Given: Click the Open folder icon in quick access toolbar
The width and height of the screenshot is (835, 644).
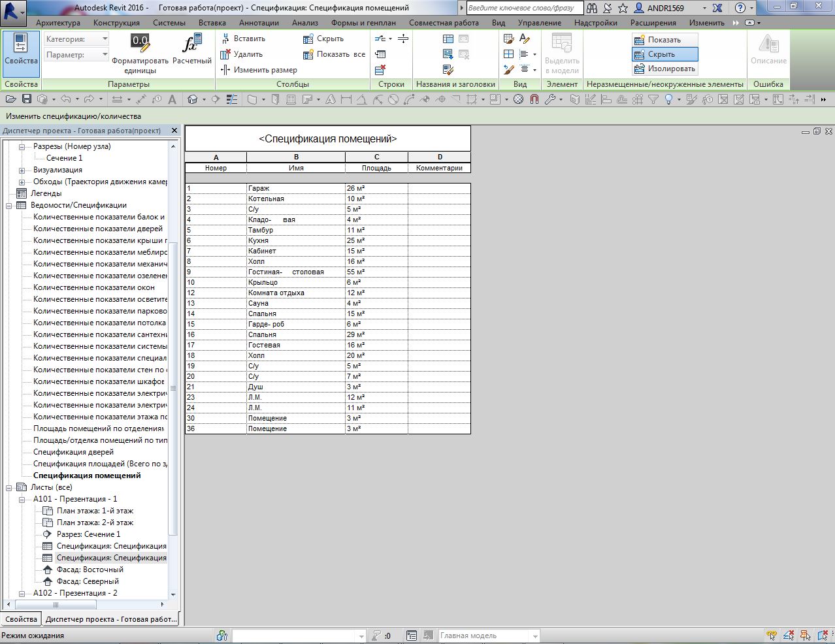Looking at the screenshot, I should [10, 99].
